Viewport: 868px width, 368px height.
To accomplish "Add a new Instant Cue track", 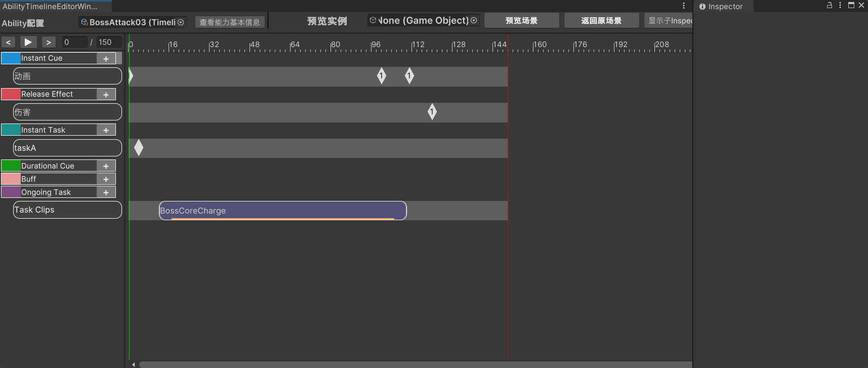I will (106, 59).
